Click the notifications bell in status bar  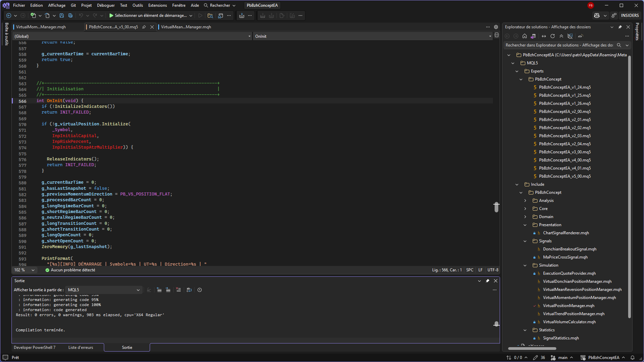tap(633, 358)
